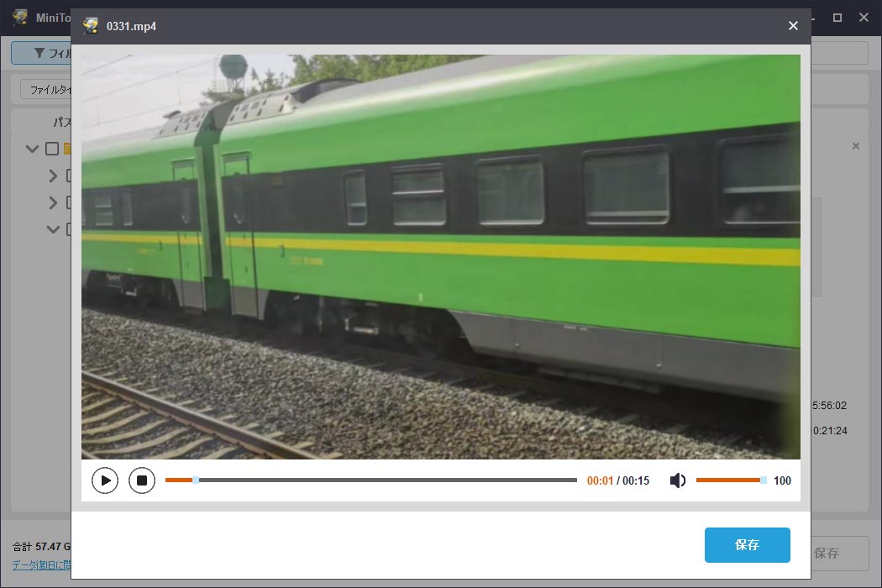Open the ファイルタイプ filter in the background window
The image size is (882, 588).
[46, 90]
